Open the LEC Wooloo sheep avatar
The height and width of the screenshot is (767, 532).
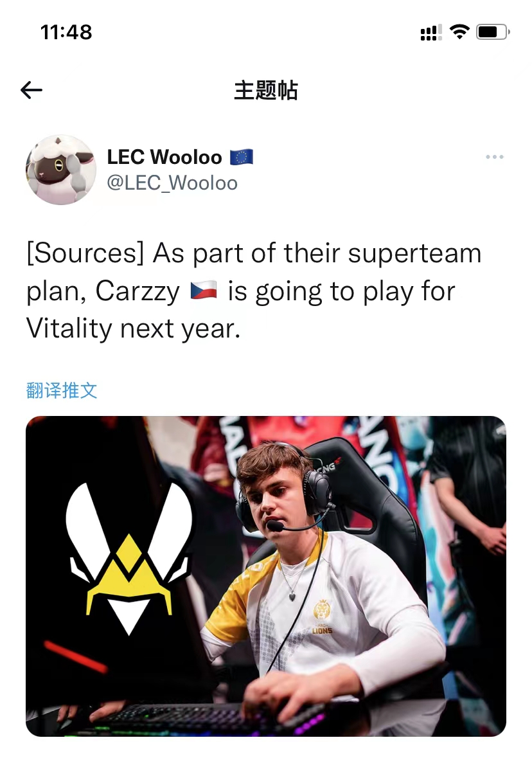61,170
